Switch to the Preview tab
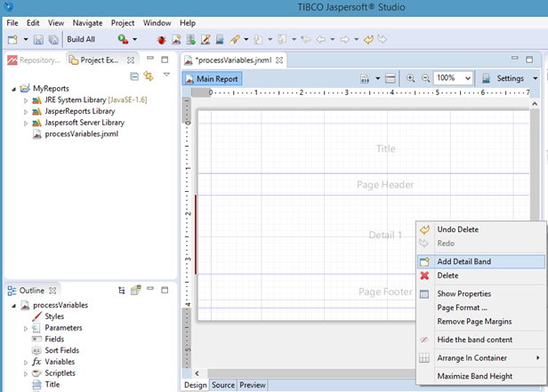Image resolution: width=548 pixels, height=392 pixels. [252, 385]
